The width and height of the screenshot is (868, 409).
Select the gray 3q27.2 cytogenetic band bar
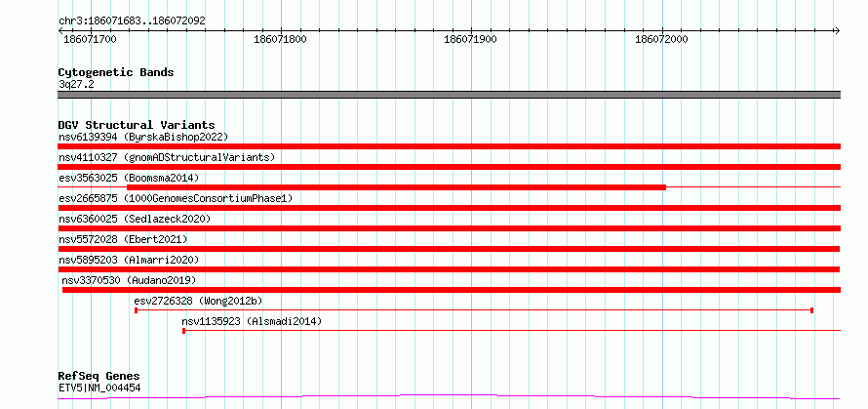(449, 95)
